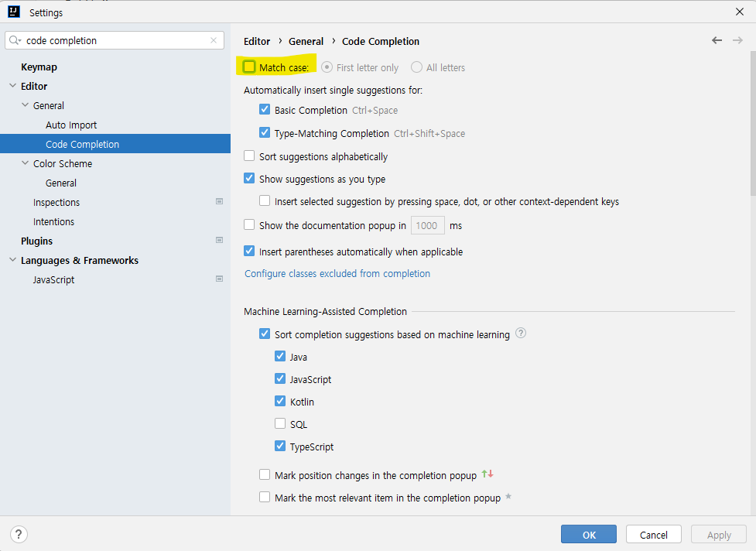Collapse the Editor tree node
This screenshot has width=756, height=551.
coord(12,86)
